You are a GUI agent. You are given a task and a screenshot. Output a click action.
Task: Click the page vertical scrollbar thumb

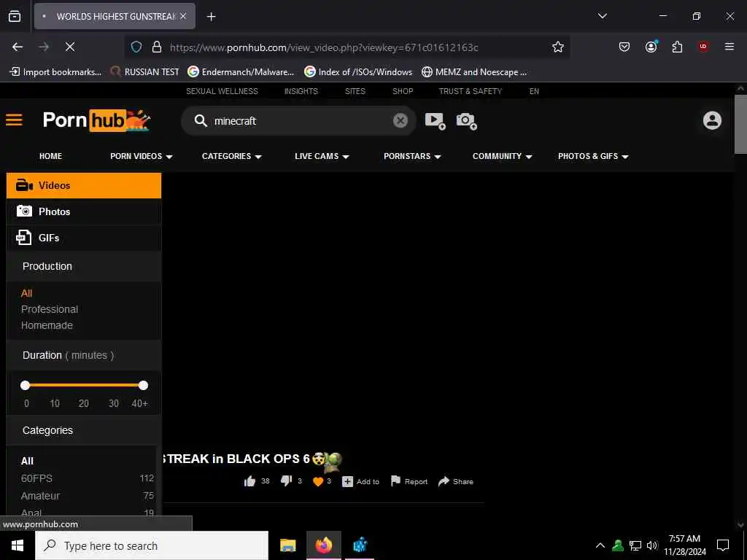click(740, 124)
